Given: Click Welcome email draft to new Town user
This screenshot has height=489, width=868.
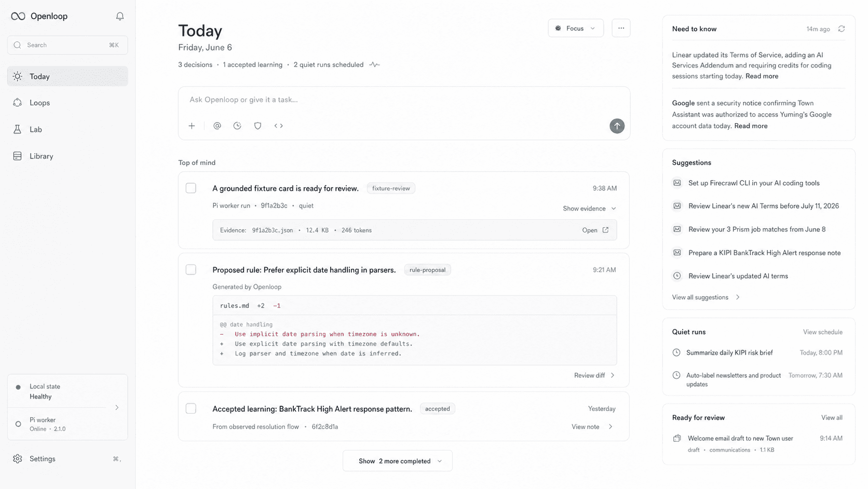Looking at the screenshot, I should click(x=740, y=438).
